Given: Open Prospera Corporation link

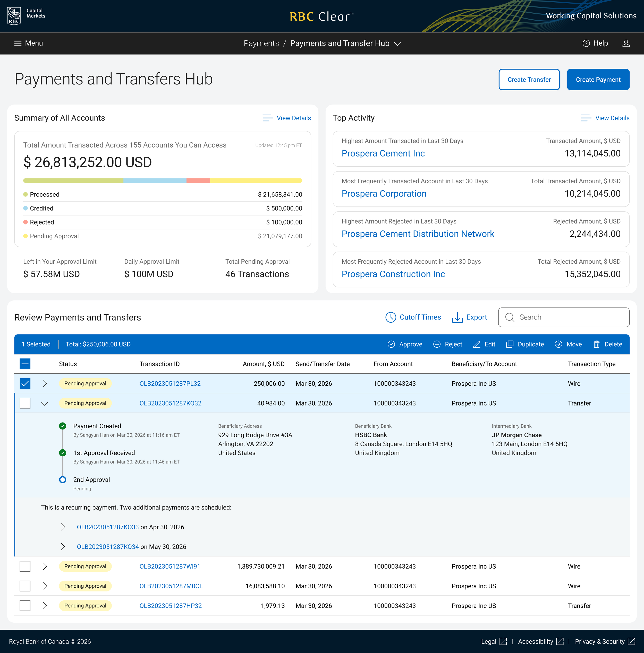Looking at the screenshot, I should pyautogui.click(x=384, y=193).
